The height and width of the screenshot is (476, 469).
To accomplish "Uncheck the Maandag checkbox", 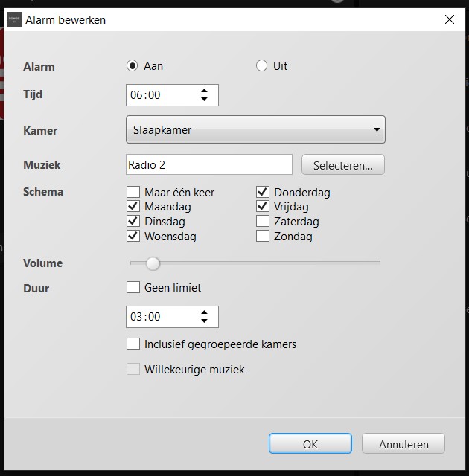I will tap(133, 207).
